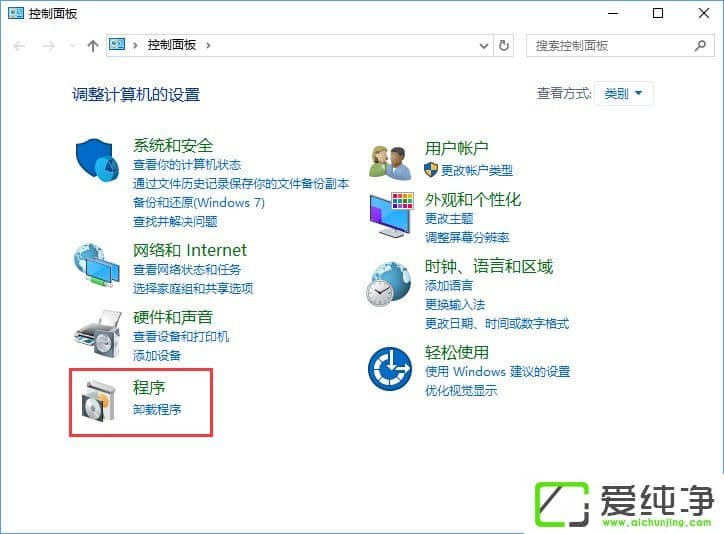This screenshot has width=724, height=534.
Task: Expand the 控制面板 breadcrumb chevron
Action: (x=208, y=45)
